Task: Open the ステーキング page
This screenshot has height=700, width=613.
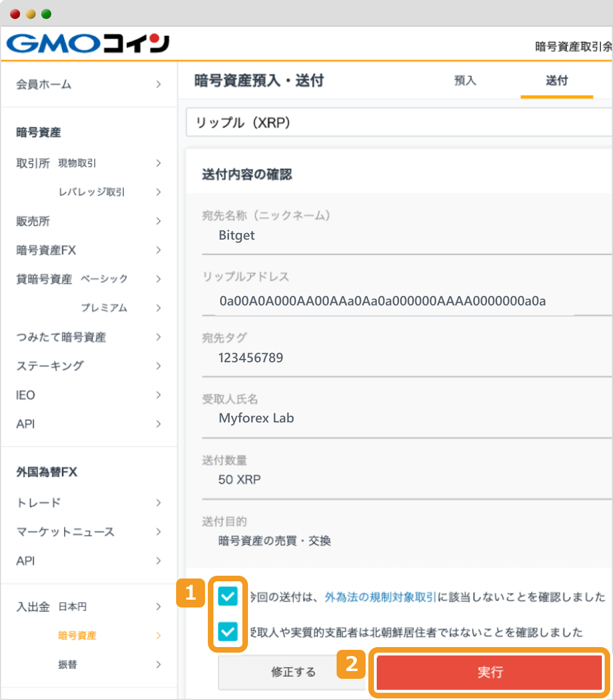Action: pyautogui.click(x=49, y=366)
